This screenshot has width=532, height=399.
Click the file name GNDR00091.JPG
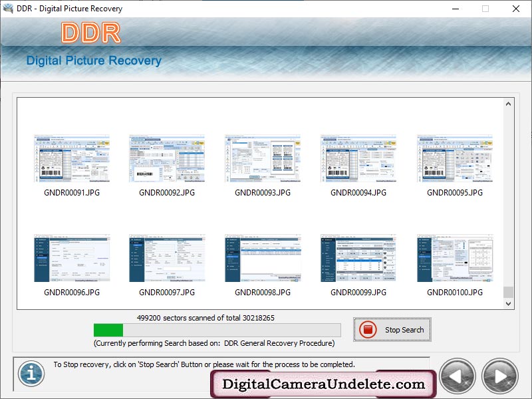click(72, 193)
